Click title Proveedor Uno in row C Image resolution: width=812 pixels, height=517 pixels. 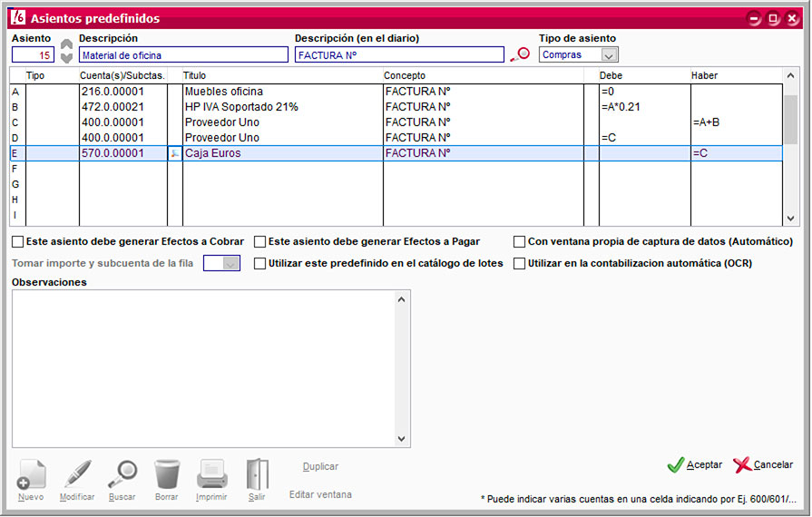pos(283,122)
